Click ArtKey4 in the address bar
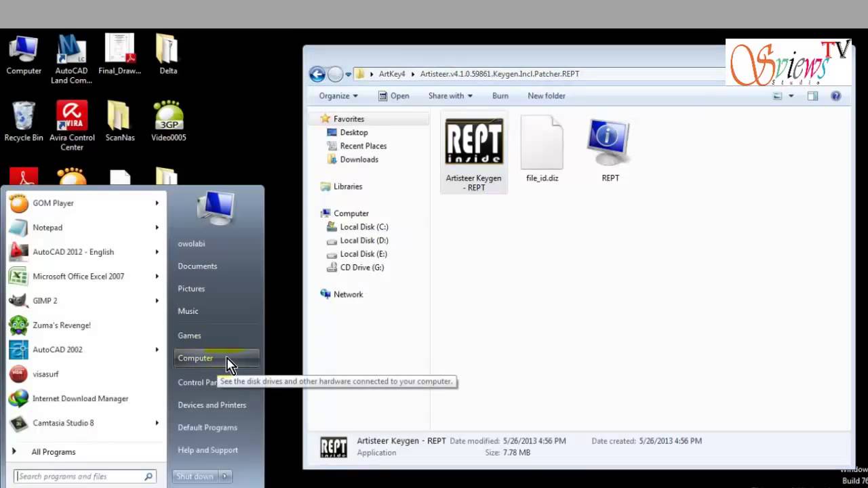This screenshot has height=488, width=868. point(392,75)
